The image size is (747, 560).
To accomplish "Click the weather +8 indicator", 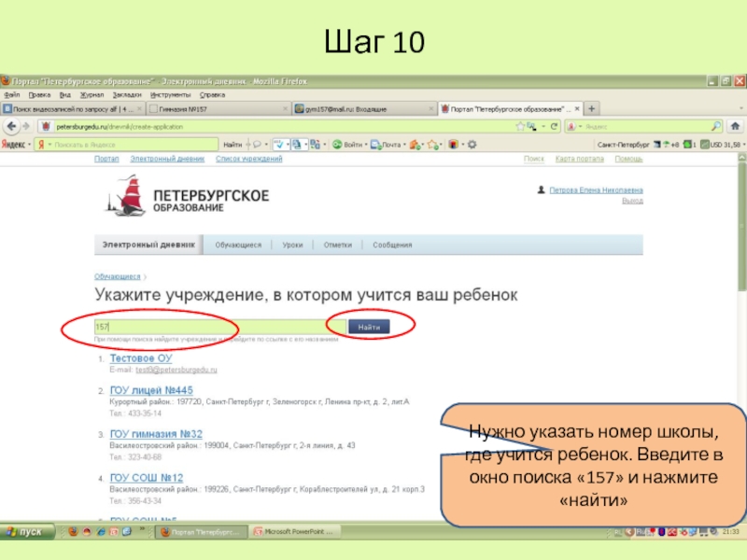I will tap(671, 145).
